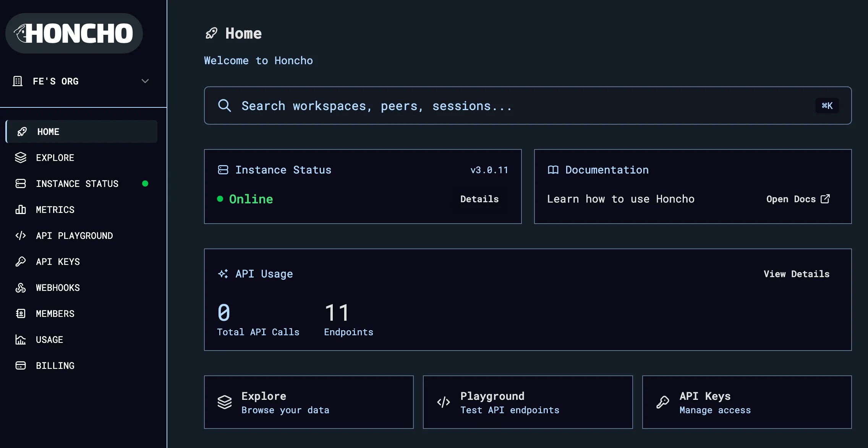Viewport: 868px width, 448px height.
Task: Click the Usage chart icon in sidebar
Action: 21,339
